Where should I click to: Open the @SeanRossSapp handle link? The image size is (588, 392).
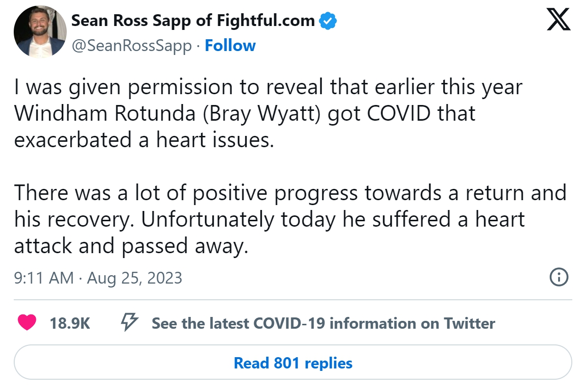tap(132, 46)
